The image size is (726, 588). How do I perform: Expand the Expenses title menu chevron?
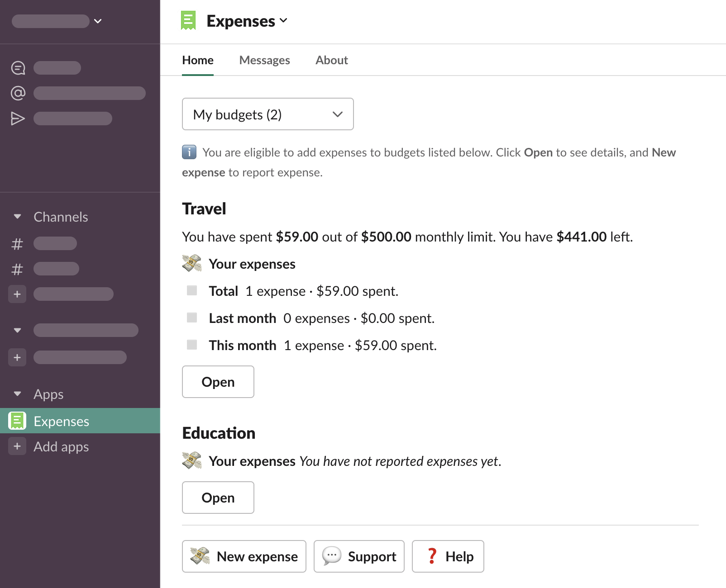tap(284, 20)
